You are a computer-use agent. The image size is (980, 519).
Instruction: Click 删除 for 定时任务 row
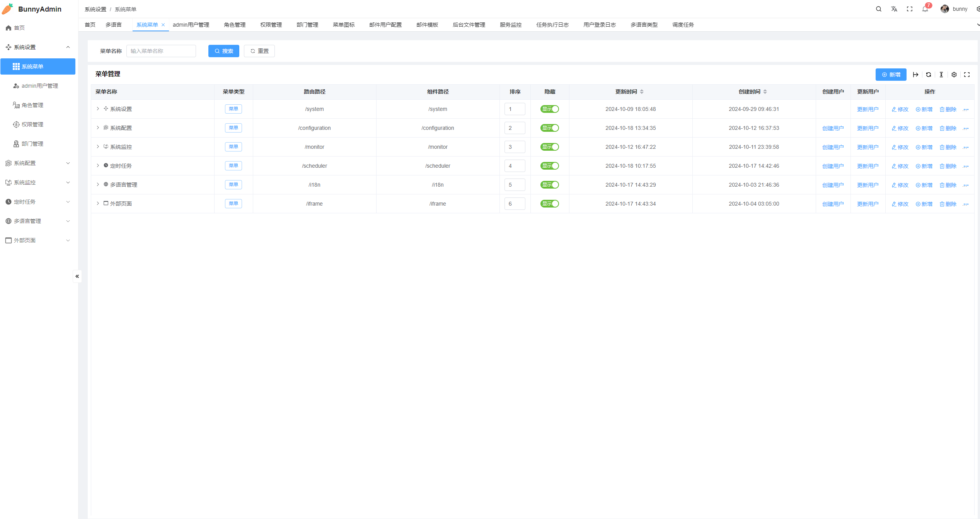948,166
